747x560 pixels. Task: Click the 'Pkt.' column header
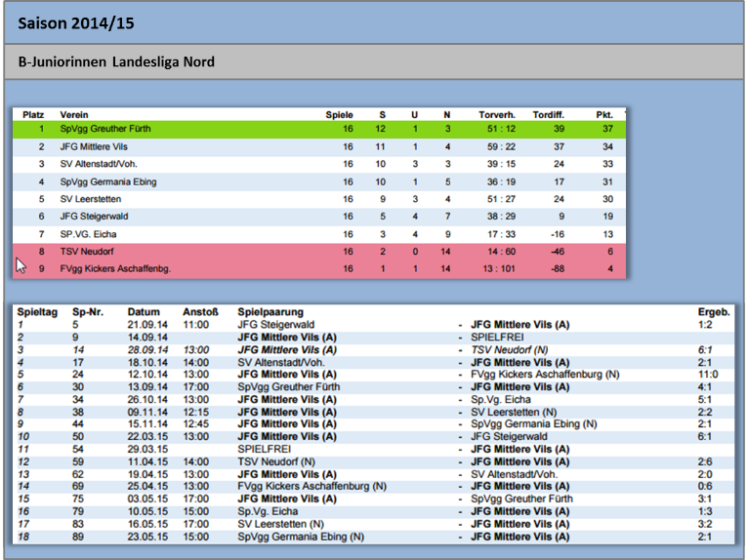coord(604,115)
